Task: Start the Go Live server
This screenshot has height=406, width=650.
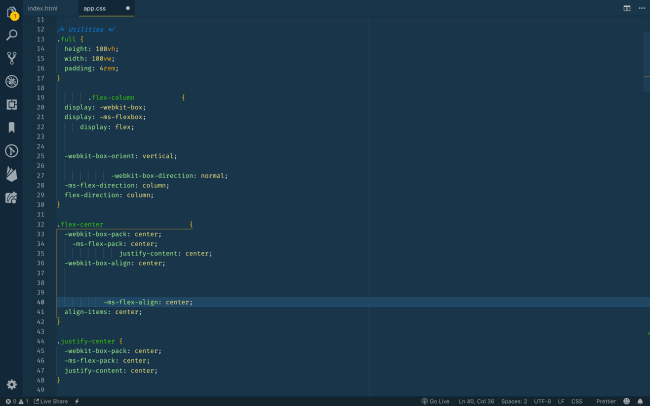Action: 436,401
